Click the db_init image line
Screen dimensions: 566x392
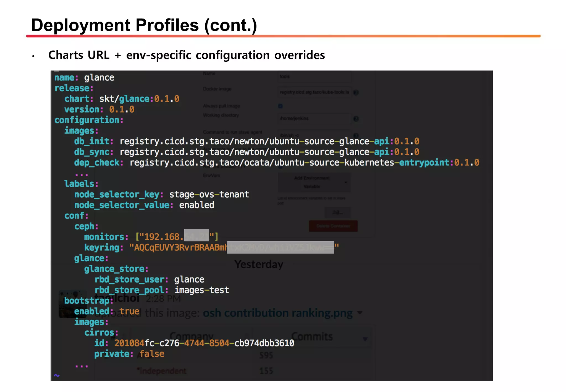[x=247, y=141]
